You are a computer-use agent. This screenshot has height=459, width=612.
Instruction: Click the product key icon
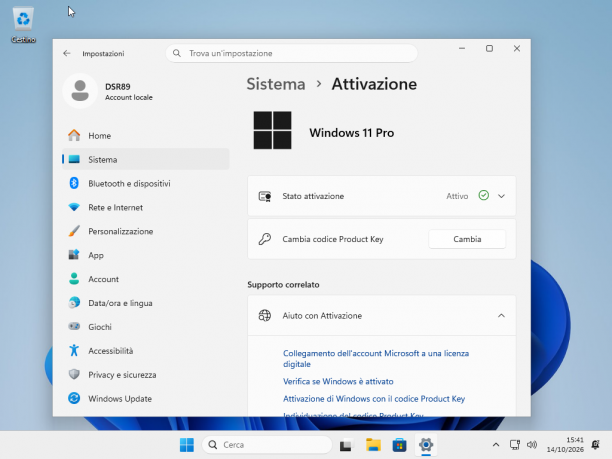tap(265, 239)
